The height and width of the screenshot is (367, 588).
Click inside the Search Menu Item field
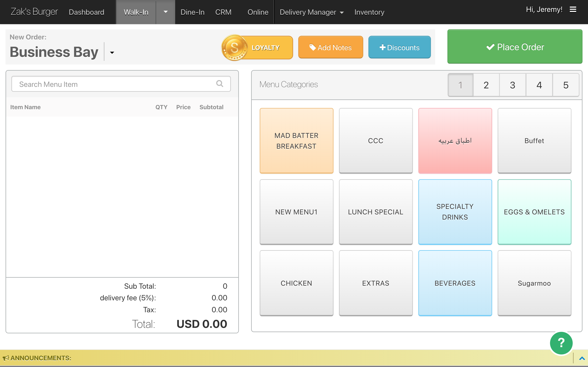pos(109,84)
